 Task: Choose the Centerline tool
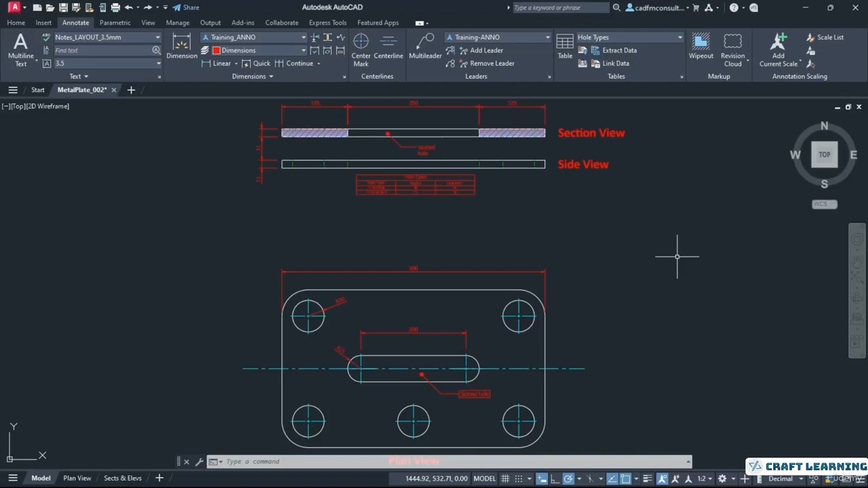389,47
